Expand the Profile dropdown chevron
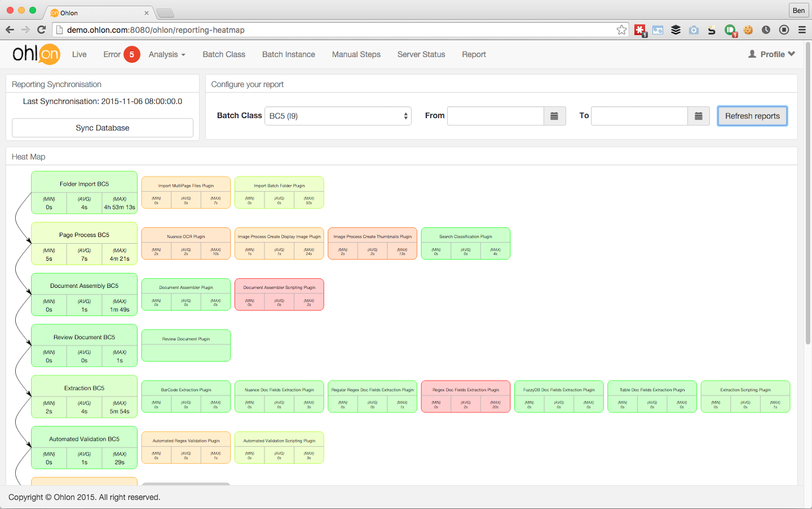This screenshot has height=509, width=812. click(x=793, y=54)
